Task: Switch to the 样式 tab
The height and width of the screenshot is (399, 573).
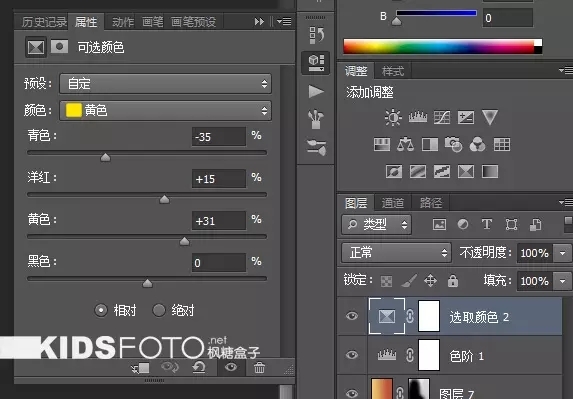Action: tap(393, 71)
